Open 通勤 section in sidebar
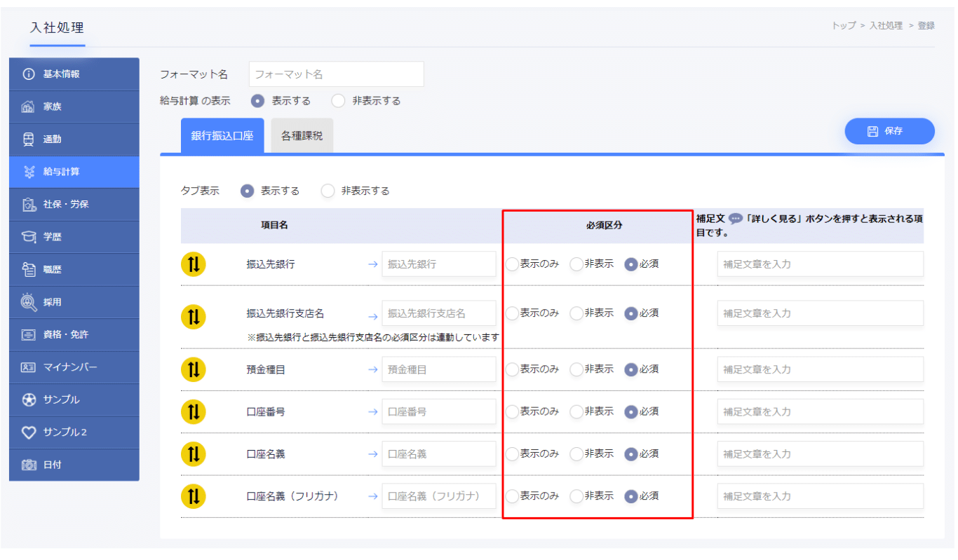 point(74,139)
